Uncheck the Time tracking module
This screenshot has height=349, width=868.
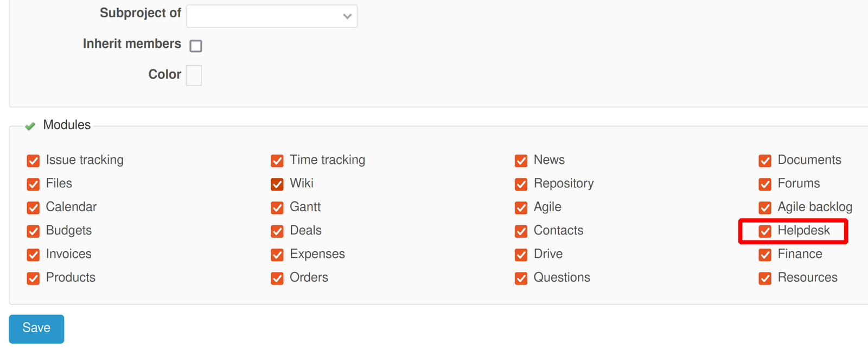[x=277, y=161]
